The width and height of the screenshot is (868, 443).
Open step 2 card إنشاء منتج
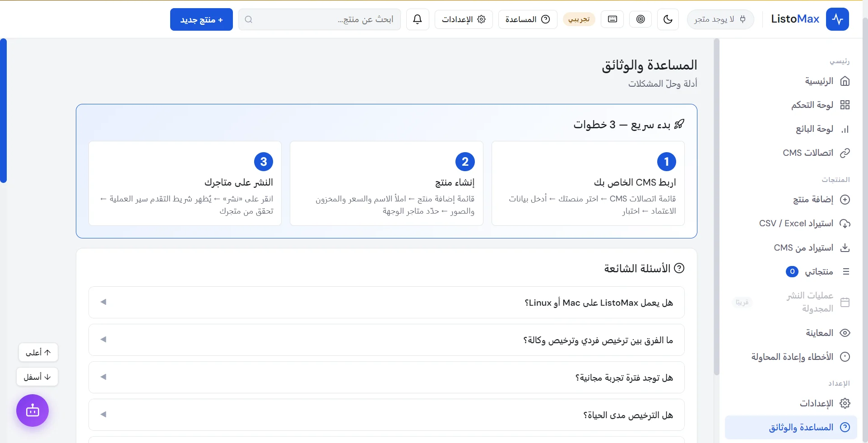(386, 183)
